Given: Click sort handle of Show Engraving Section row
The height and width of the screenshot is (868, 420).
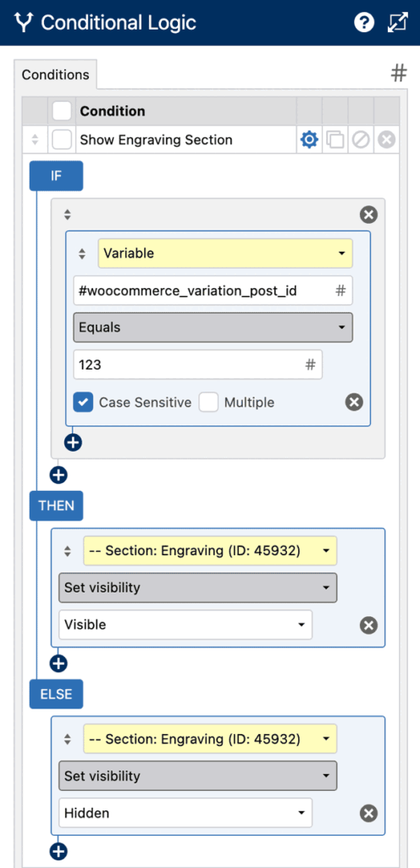Looking at the screenshot, I should 35,140.
